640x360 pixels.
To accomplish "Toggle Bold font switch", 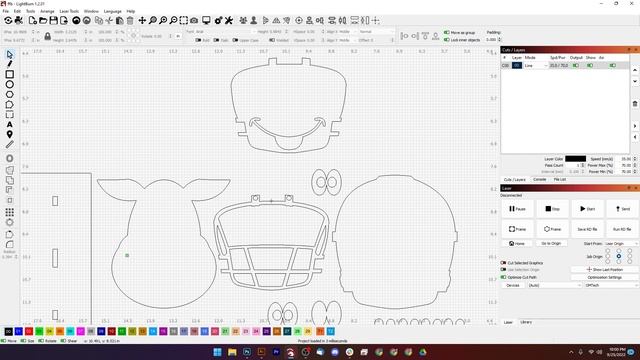I will pos(198,40).
